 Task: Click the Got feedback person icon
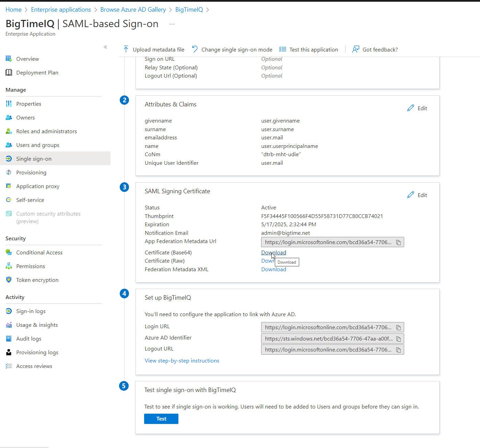point(356,49)
